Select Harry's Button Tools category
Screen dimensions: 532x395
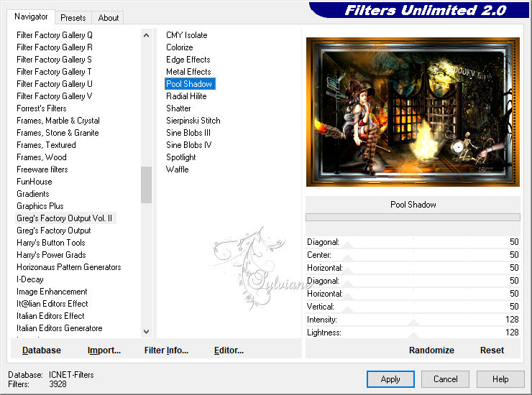(x=51, y=243)
